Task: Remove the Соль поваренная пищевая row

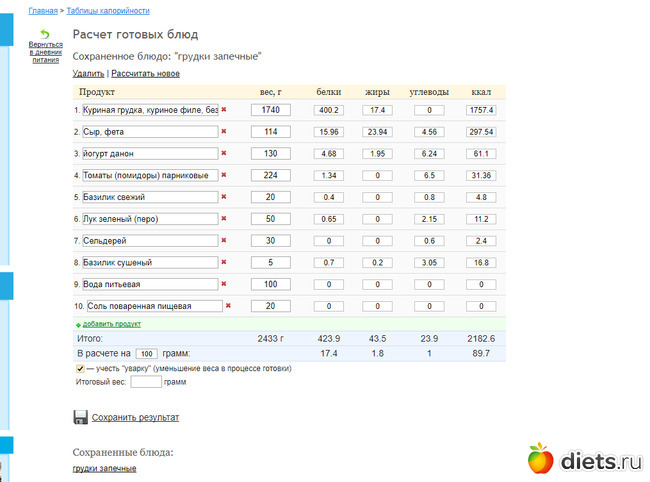Action: (228, 306)
